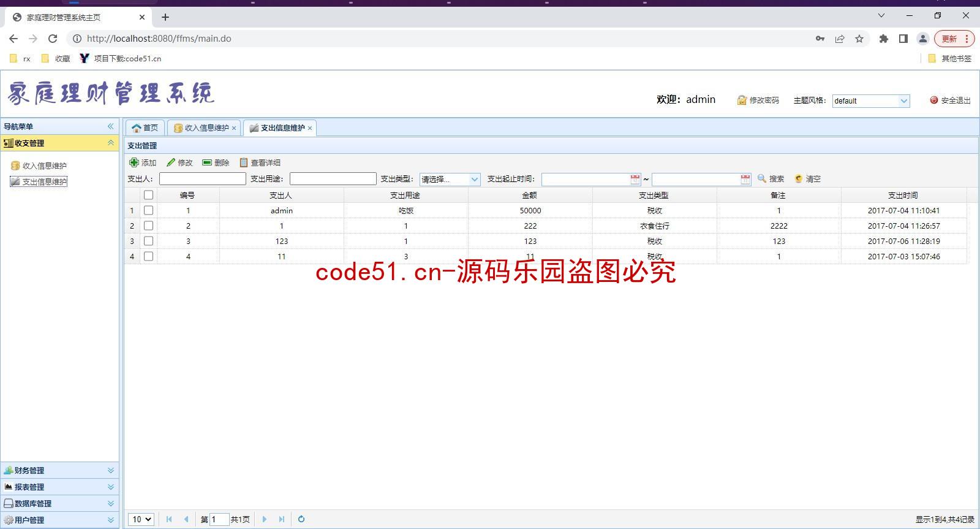Click the 添加 (add) toolbar button

tap(143, 162)
